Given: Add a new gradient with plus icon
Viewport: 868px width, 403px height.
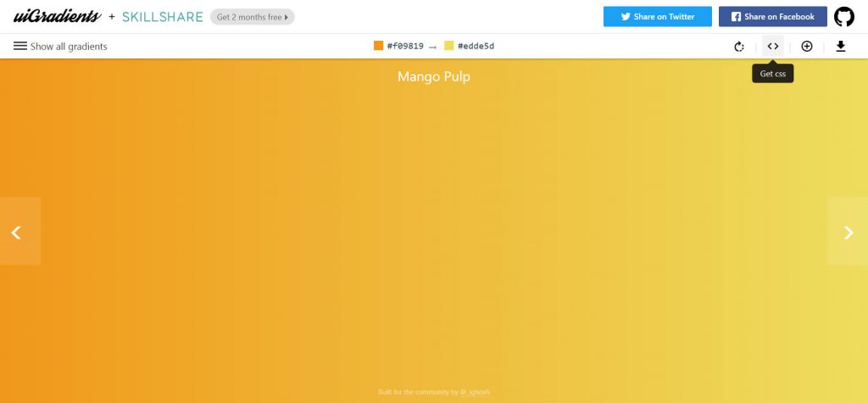Looking at the screenshot, I should 807,47.
